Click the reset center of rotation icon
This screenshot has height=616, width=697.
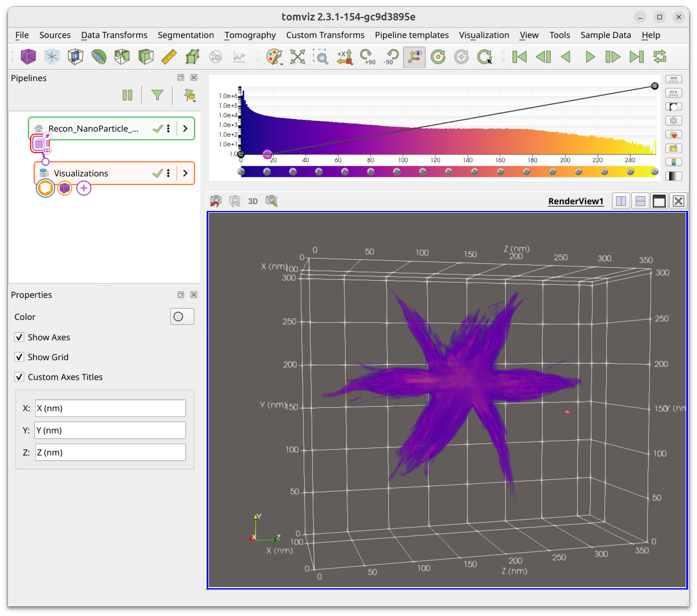pyautogui.click(x=438, y=56)
